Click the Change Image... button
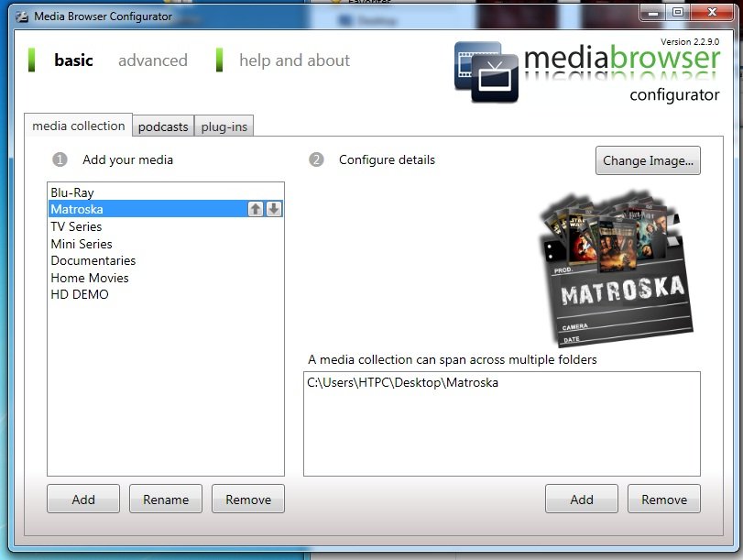Screen dimensions: 743x560 pos(648,160)
